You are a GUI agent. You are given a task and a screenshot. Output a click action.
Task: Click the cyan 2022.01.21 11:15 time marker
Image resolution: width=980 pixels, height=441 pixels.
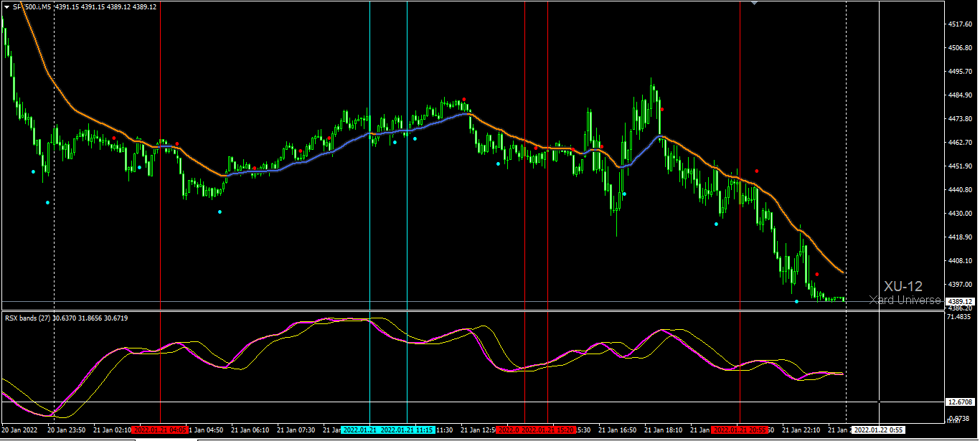(x=407, y=430)
